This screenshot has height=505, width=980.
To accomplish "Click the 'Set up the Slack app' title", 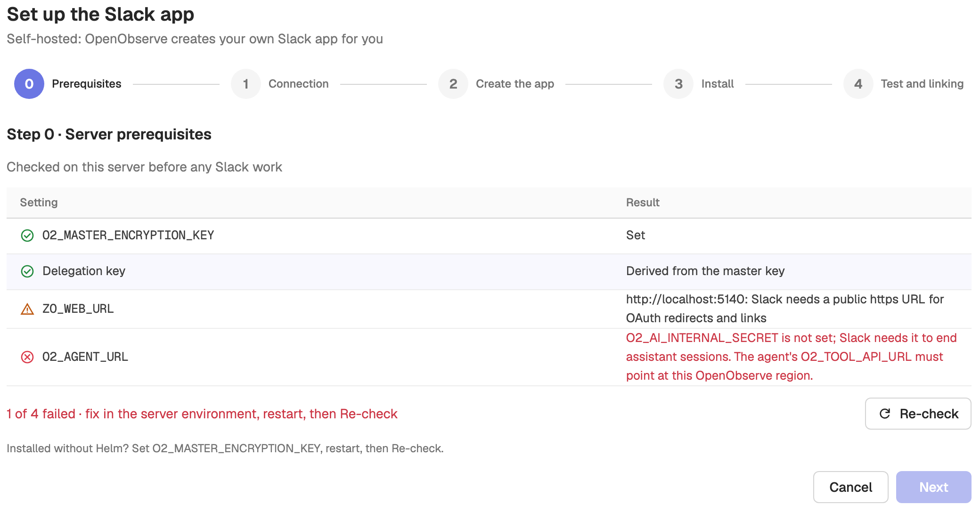I will click(100, 14).
